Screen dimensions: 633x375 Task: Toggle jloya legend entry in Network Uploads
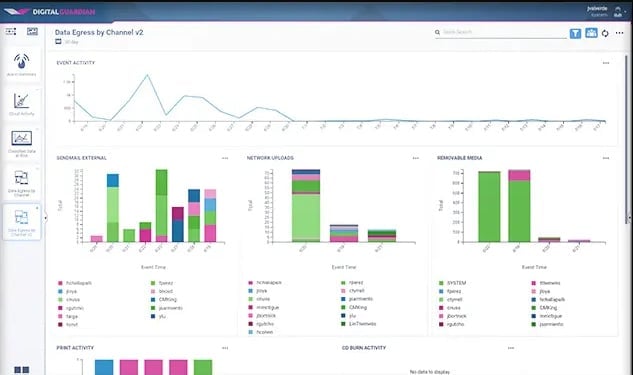tap(258, 291)
